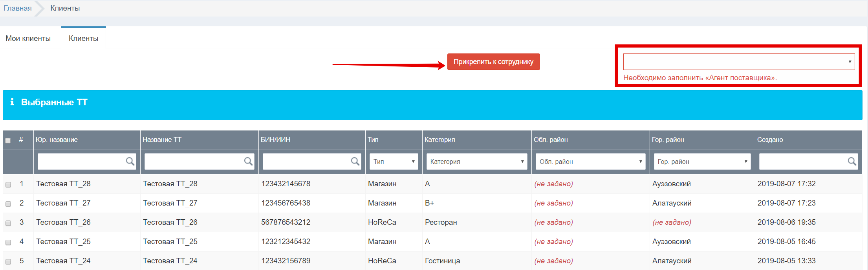Tick the checkbox for Тестовая ТТ_24 row
This screenshot has width=868, height=270.
pos(8,261)
